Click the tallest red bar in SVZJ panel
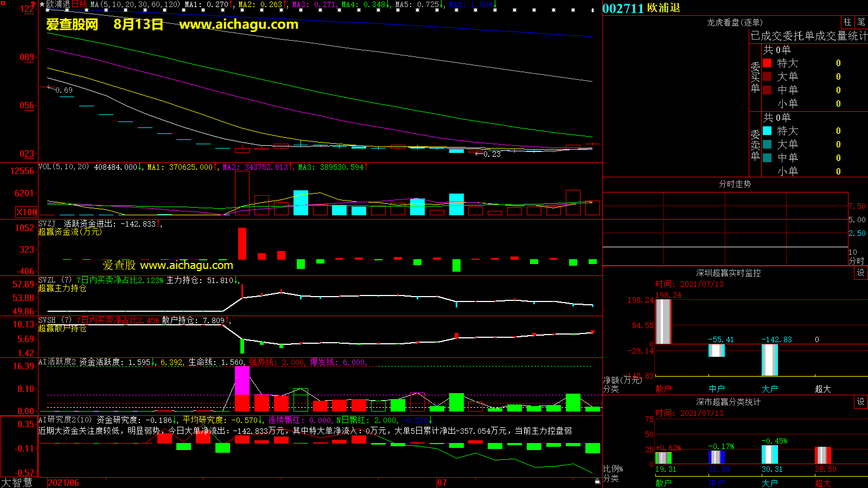 [242, 243]
